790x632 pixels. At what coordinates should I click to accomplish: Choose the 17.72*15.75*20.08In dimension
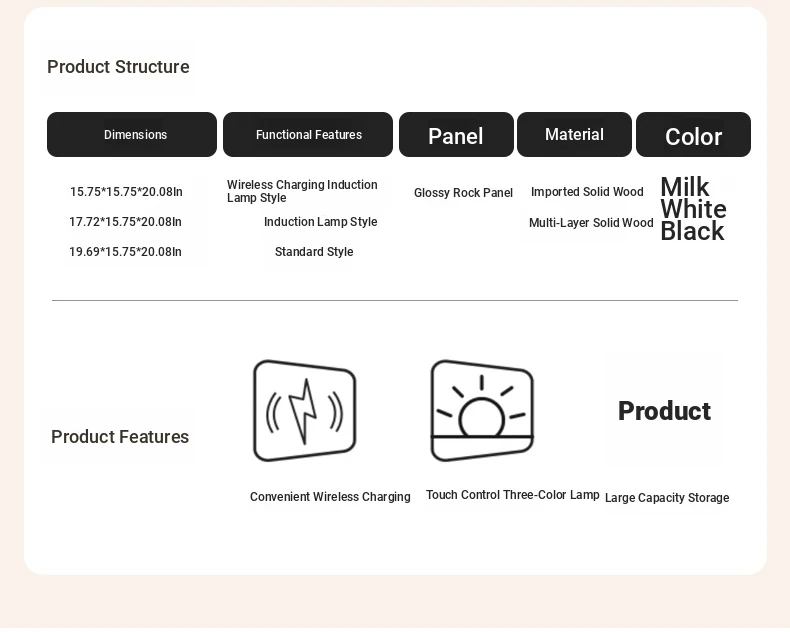(x=126, y=222)
